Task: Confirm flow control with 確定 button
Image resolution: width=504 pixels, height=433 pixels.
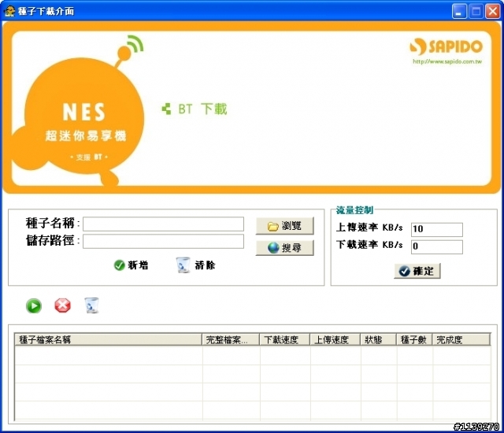Action: (417, 271)
